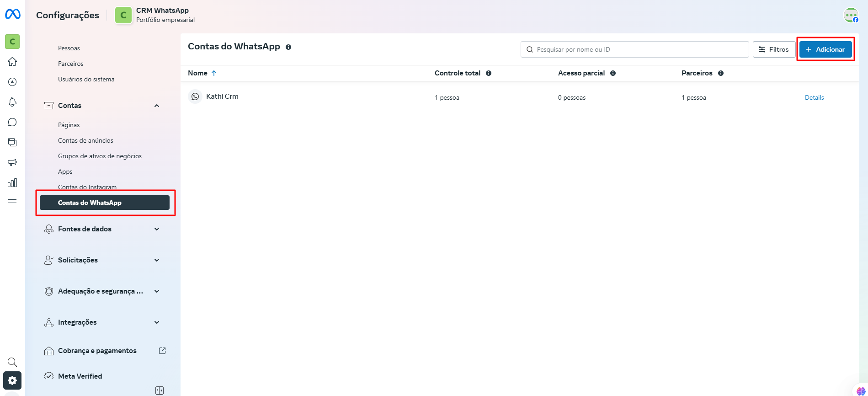The width and height of the screenshot is (868, 396).
Task: Open the megaphone ads icon
Action: (12, 162)
